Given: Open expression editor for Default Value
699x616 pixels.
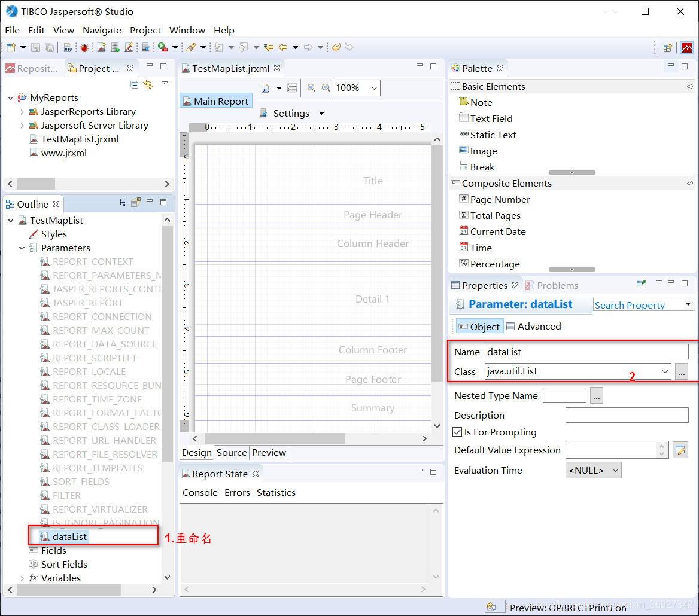Looking at the screenshot, I should pyautogui.click(x=680, y=450).
